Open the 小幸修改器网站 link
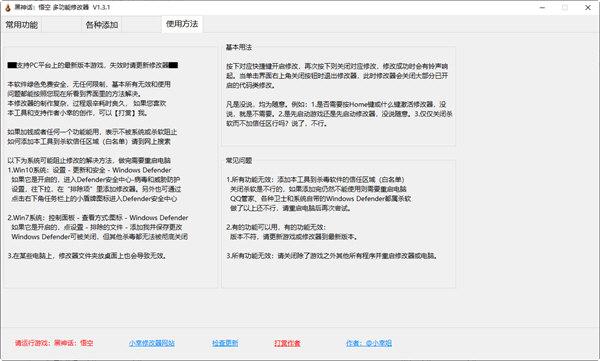 (x=152, y=343)
